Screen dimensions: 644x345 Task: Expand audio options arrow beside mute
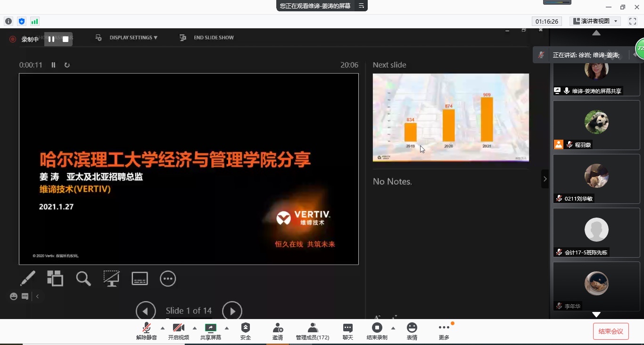tap(163, 328)
